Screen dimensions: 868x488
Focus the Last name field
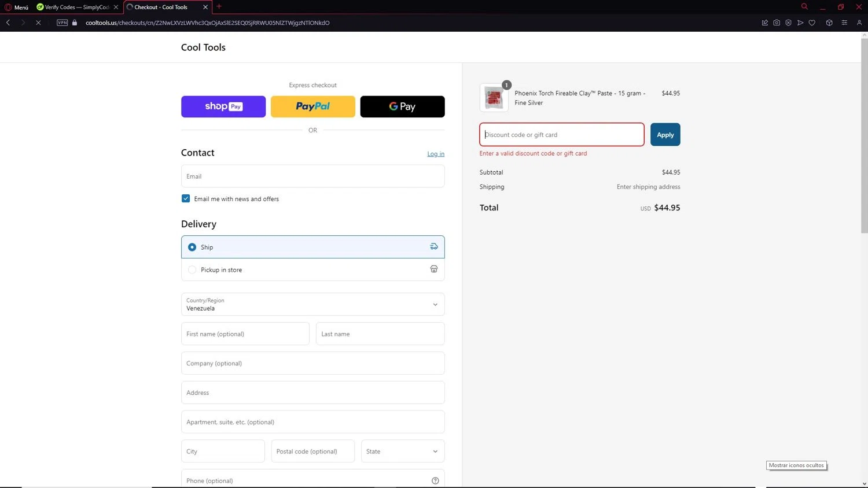click(x=380, y=334)
